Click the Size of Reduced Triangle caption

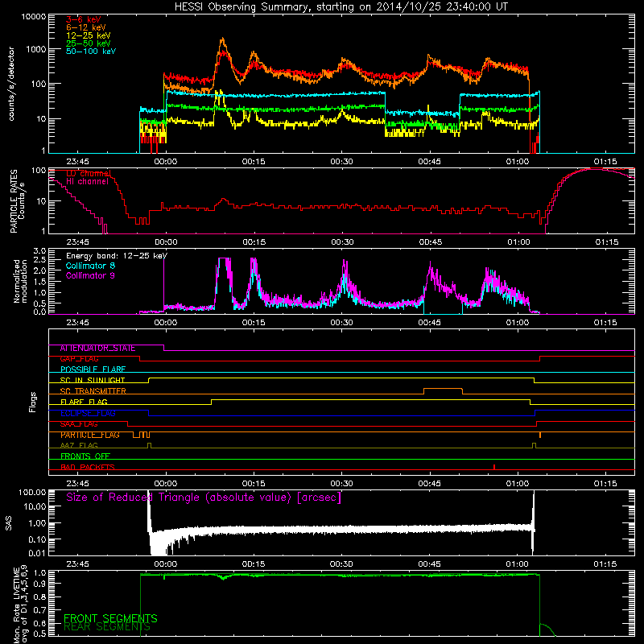click(x=204, y=497)
